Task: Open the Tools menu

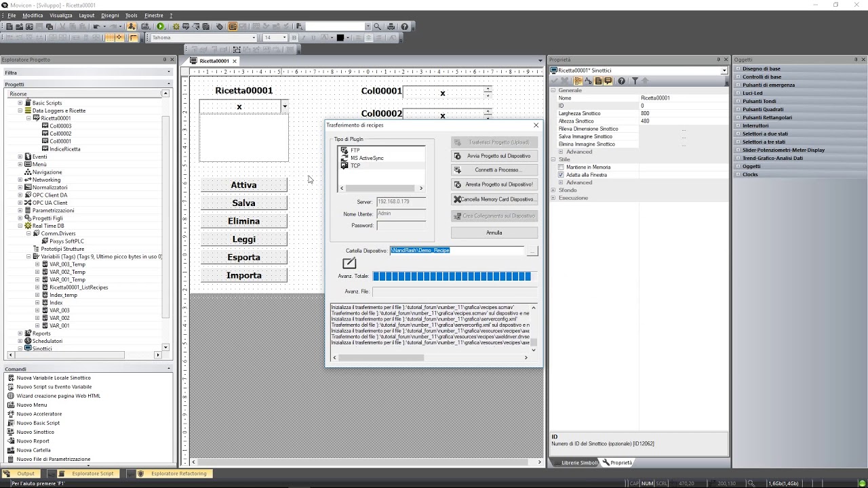Action: coord(132,16)
